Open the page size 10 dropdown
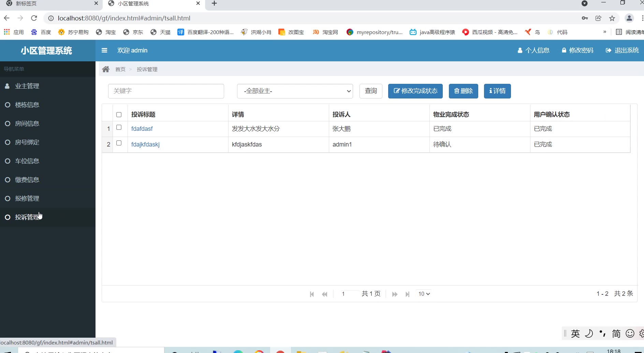The height and width of the screenshot is (353, 644). (424, 294)
